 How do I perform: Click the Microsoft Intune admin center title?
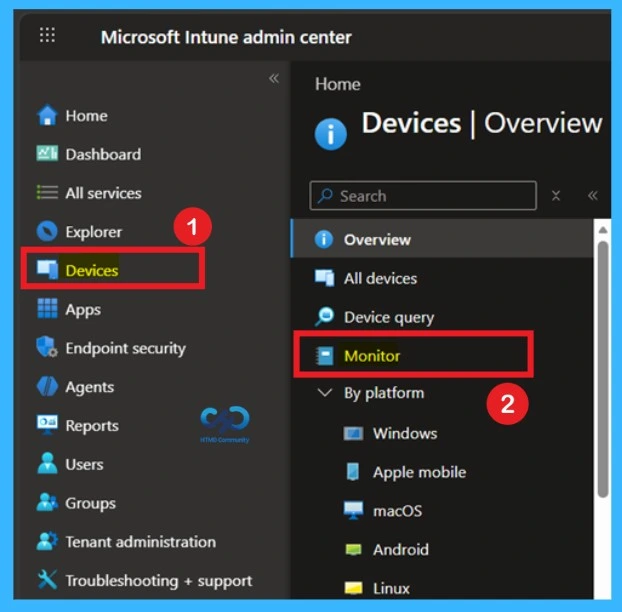click(226, 37)
